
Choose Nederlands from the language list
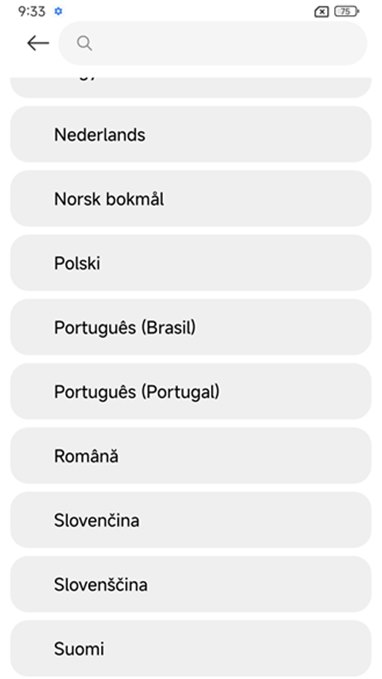click(x=191, y=134)
